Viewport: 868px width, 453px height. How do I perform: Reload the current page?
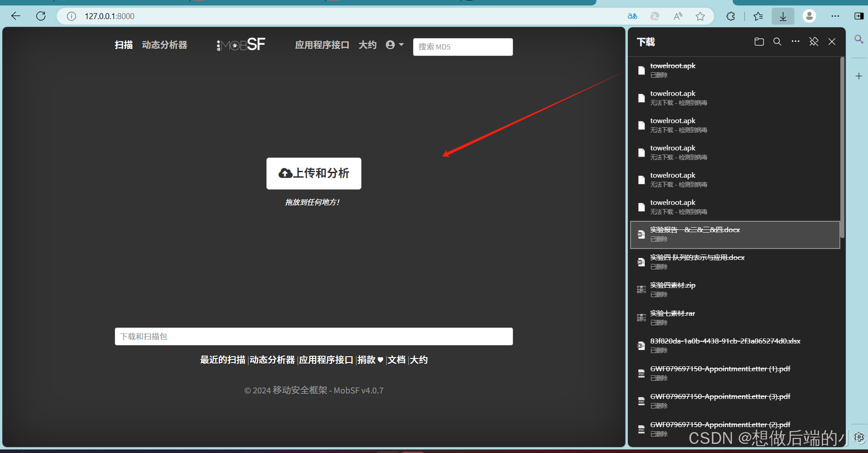click(x=41, y=16)
